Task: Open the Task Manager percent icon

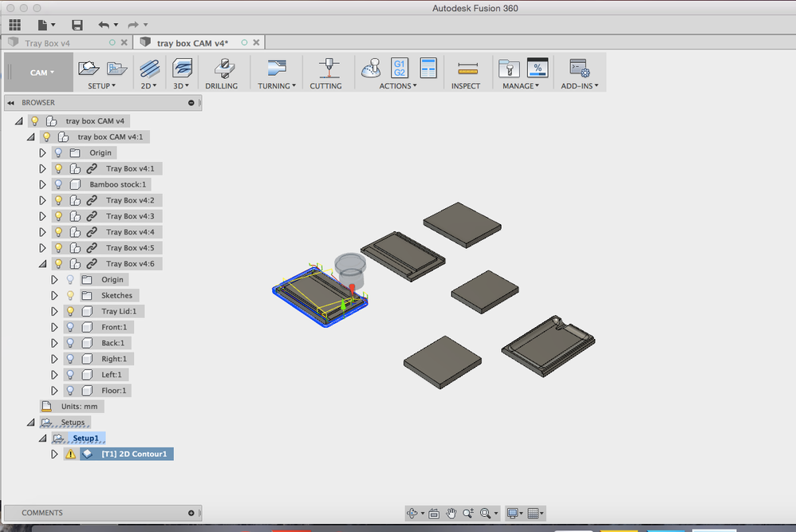Action: [538, 68]
